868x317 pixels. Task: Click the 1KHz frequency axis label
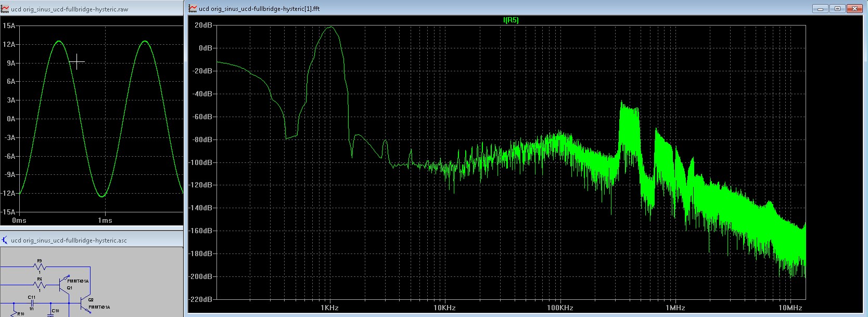pyautogui.click(x=330, y=308)
